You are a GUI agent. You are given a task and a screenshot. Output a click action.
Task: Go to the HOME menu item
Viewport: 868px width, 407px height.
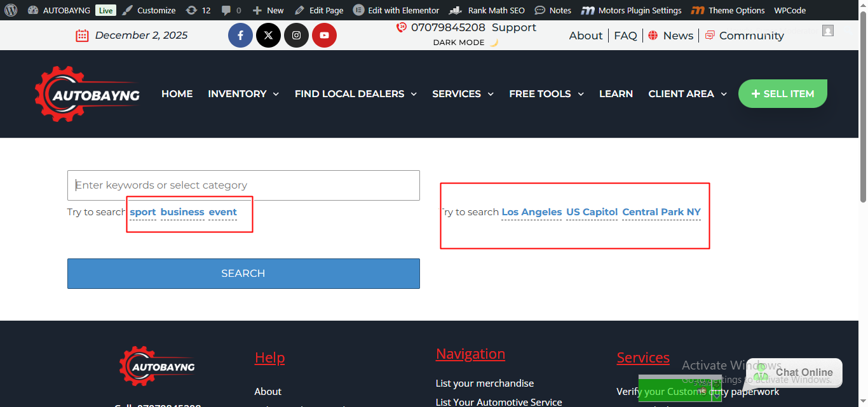tap(177, 94)
